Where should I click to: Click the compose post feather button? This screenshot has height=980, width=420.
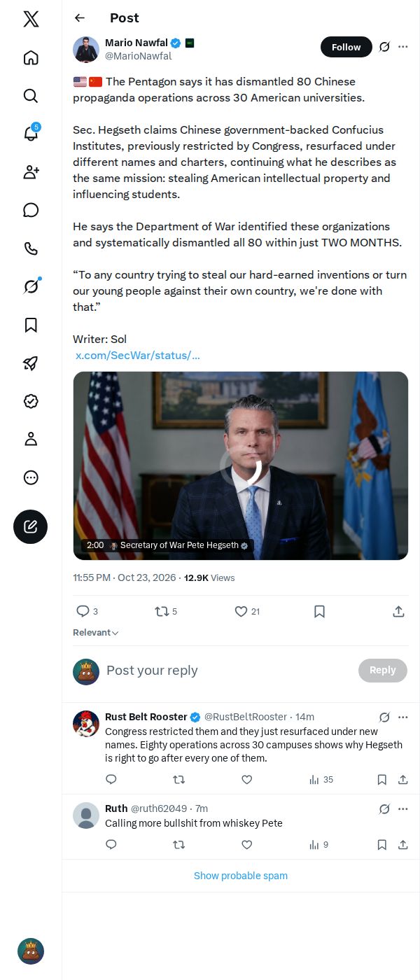[31, 527]
